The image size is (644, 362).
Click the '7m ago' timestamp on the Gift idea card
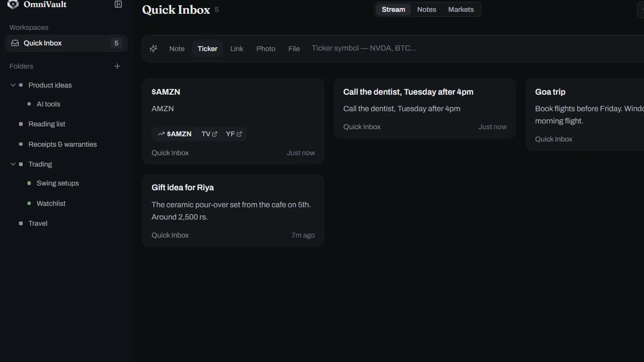click(303, 235)
